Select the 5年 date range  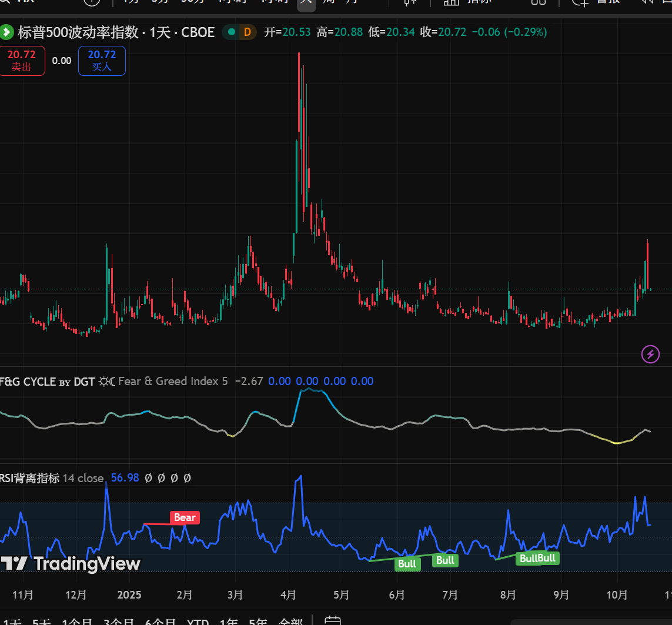point(258,621)
